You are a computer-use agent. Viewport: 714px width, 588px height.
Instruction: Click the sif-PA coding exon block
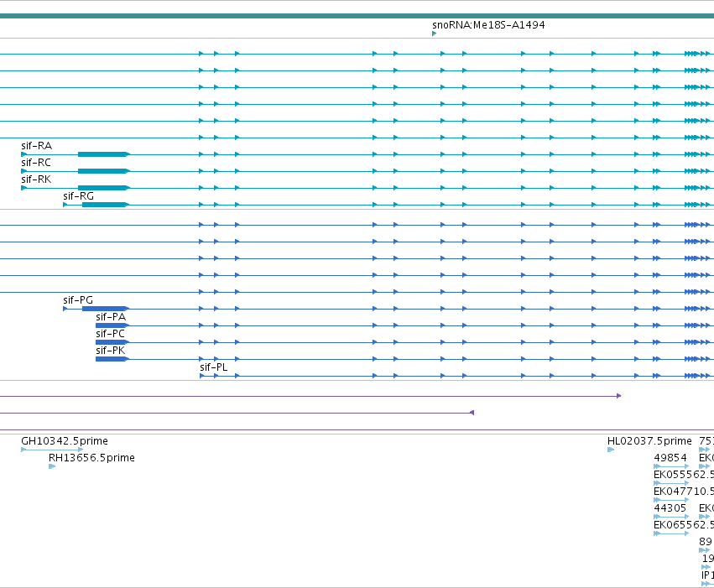(x=111, y=325)
